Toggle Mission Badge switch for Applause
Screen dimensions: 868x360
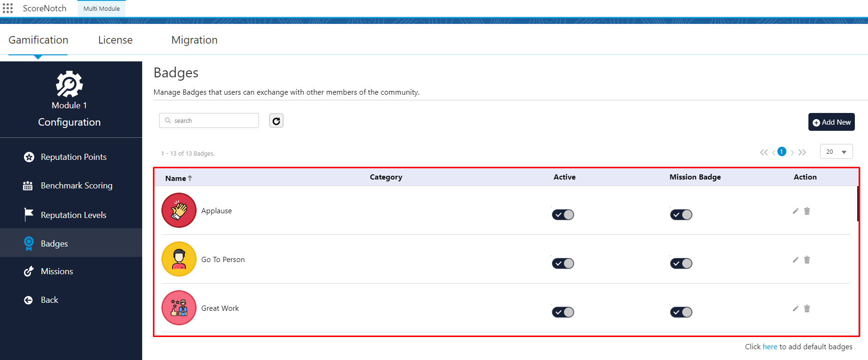point(681,215)
